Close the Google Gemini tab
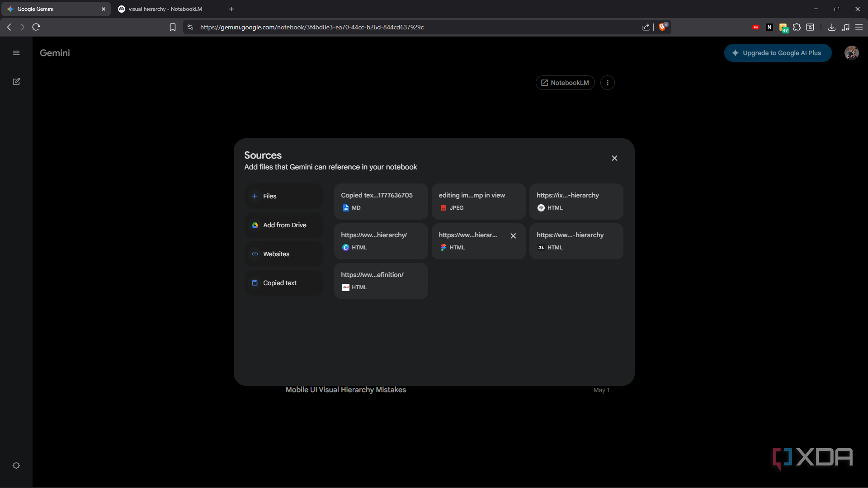This screenshot has width=868, height=488. (x=104, y=9)
